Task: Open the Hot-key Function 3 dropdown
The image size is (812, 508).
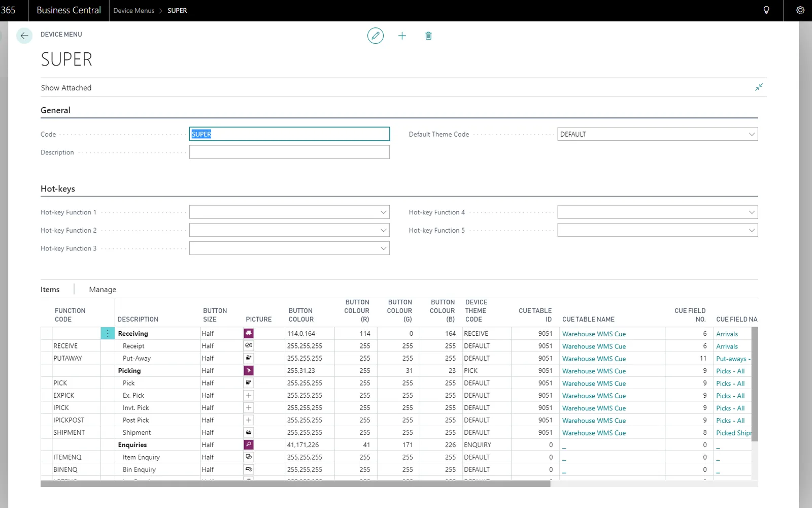Action: [384, 248]
